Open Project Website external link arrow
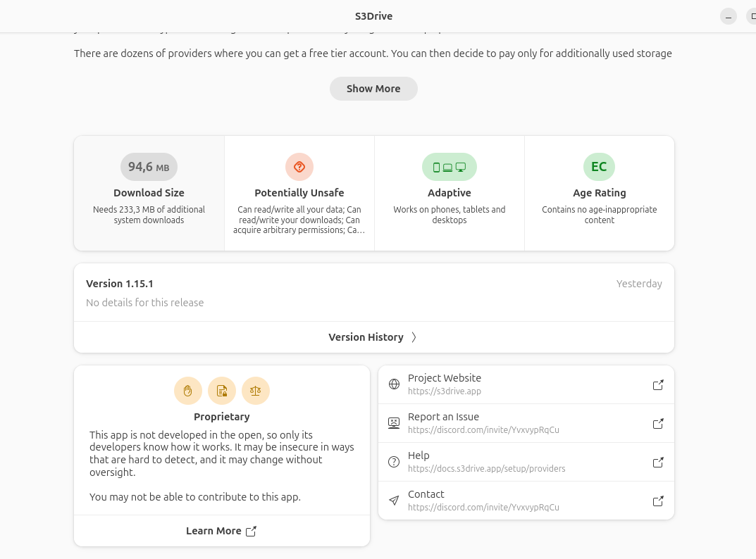 click(658, 385)
